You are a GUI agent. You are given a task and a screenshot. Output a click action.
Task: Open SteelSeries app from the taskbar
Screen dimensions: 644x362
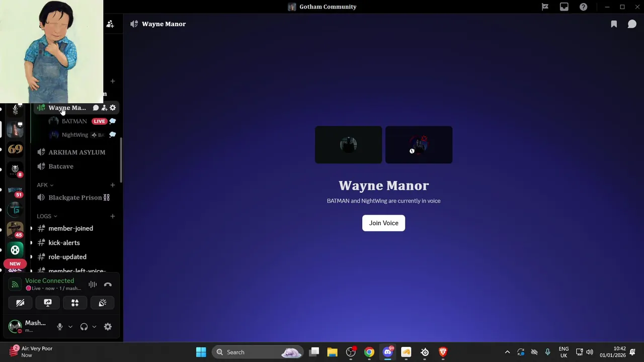click(425, 352)
